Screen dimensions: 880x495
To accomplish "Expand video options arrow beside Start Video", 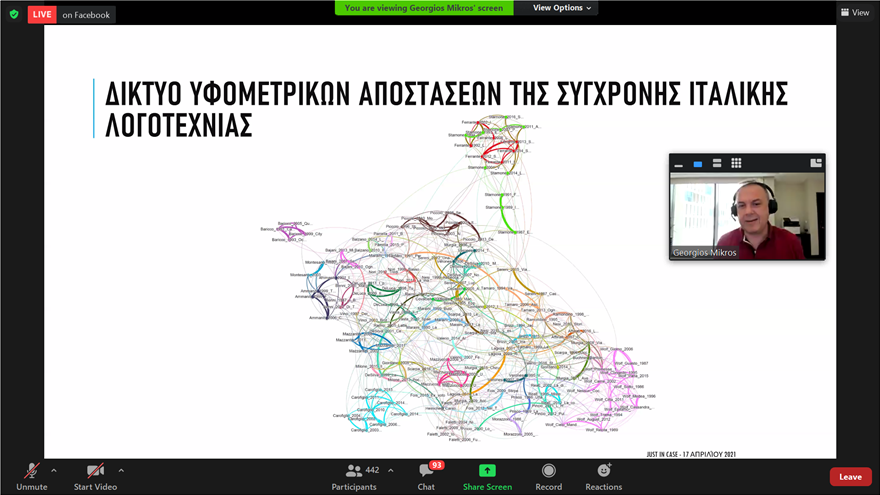I will [121, 470].
